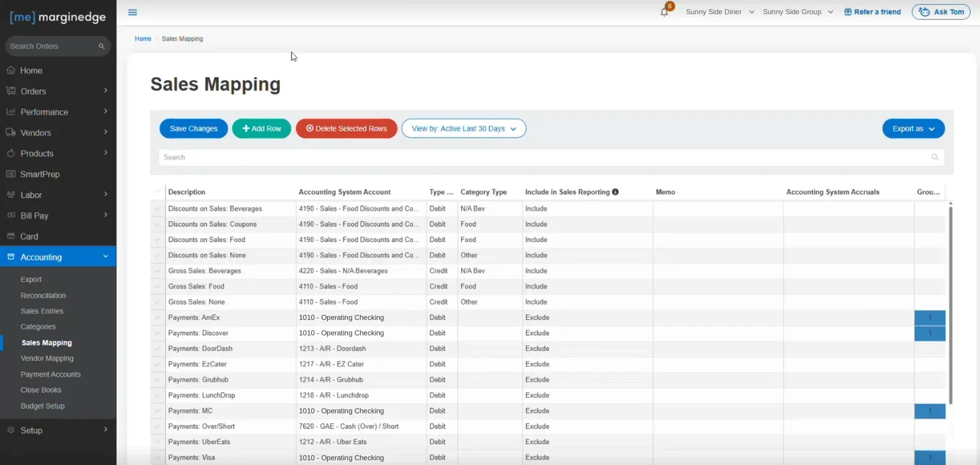Screen dimensions: 980x465
Task: Select the Payments: Grubhub row checkbox
Action: (157, 380)
